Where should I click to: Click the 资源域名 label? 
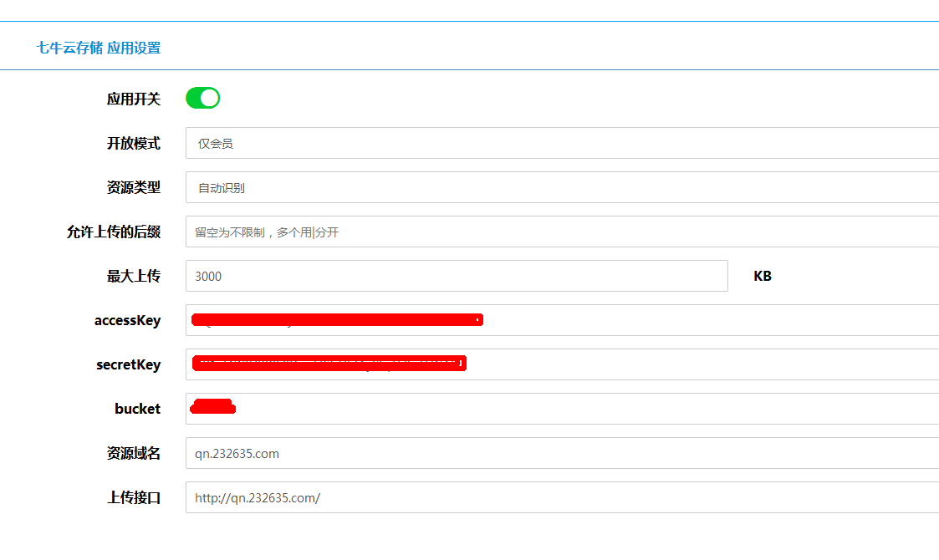pos(134,453)
